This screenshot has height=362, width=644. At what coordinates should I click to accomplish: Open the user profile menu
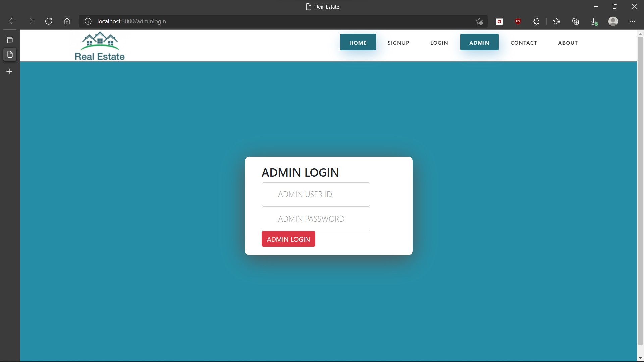tap(613, 21)
